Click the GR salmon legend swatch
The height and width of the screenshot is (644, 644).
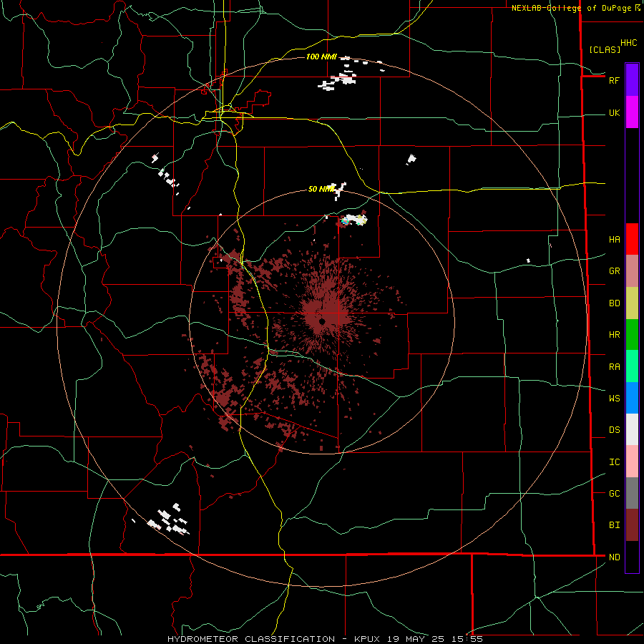[x=632, y=271]
